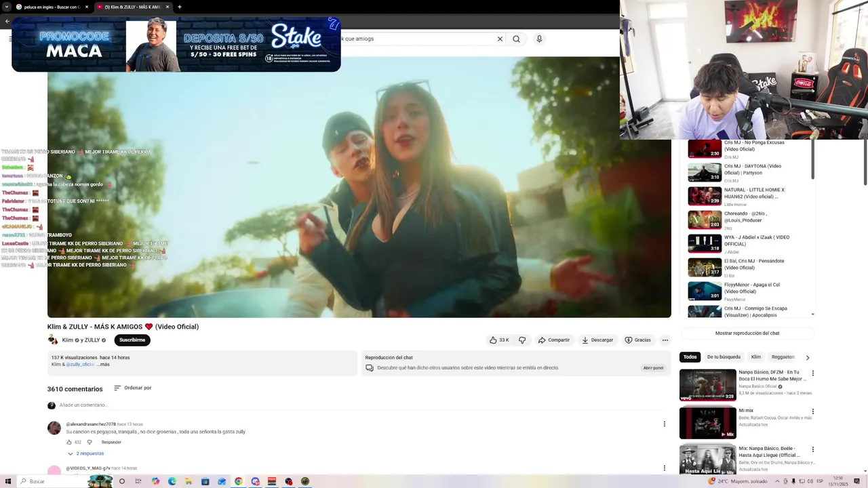868x488 pixels.
Task: Show more filter chips with right arrow
Action: 808,358
